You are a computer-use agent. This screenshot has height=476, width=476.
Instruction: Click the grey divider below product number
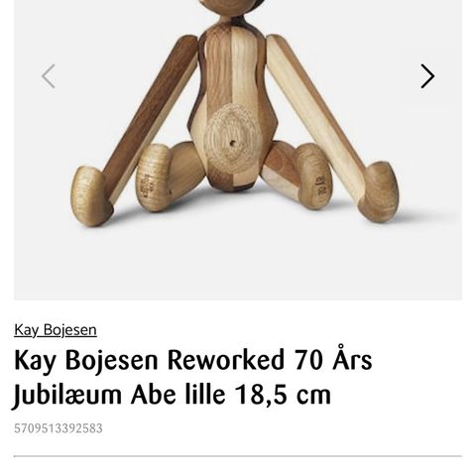pos(238,456)
